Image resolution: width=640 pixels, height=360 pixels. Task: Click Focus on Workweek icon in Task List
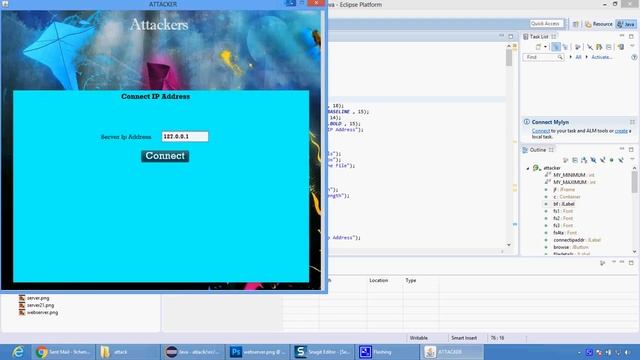coord(577,47)
